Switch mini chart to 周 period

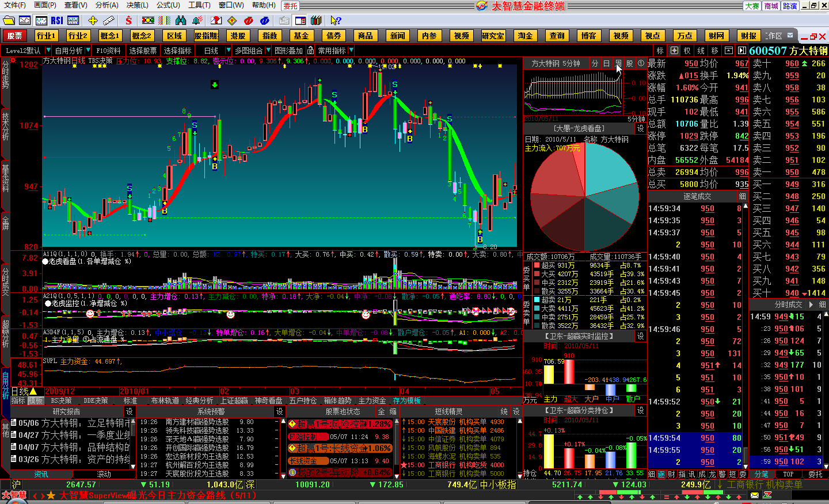click(618, 63)
